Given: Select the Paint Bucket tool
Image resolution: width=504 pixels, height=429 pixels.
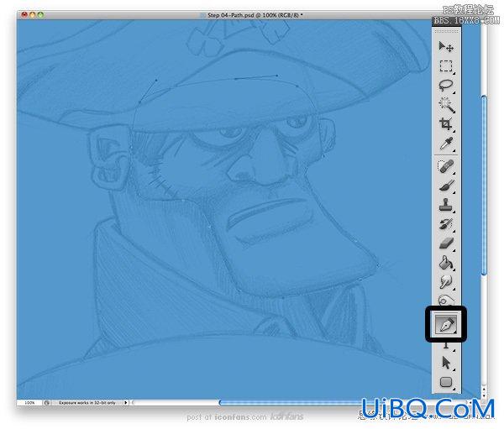Looking at the screenshot, I should (446, 263).
